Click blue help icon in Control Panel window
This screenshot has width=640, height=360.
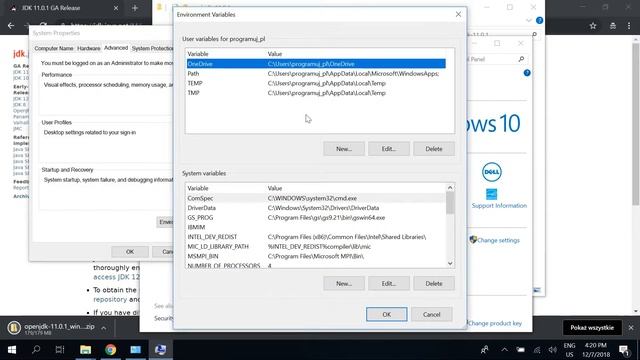pyautogui.click(x=527, y=73)
